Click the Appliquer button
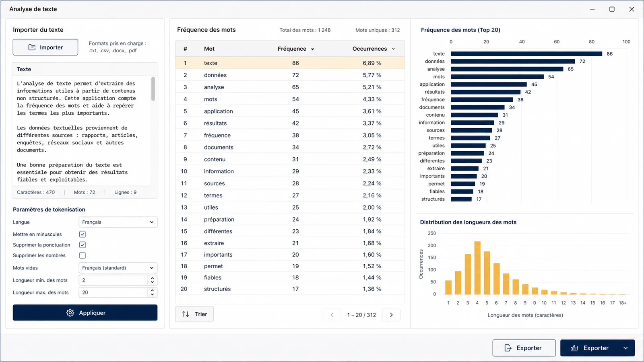644x362 pixels. [85, 313]
